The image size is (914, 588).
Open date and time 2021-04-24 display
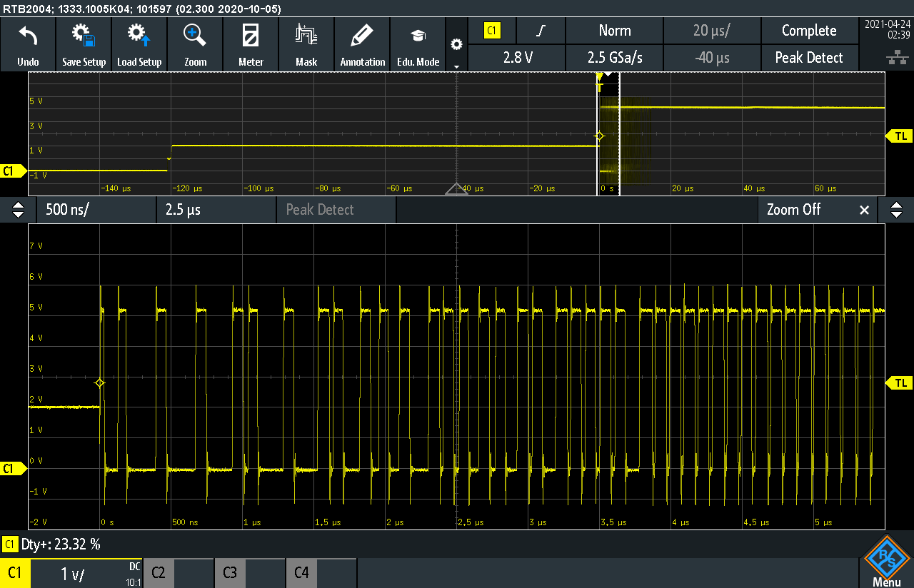(886, 29)
